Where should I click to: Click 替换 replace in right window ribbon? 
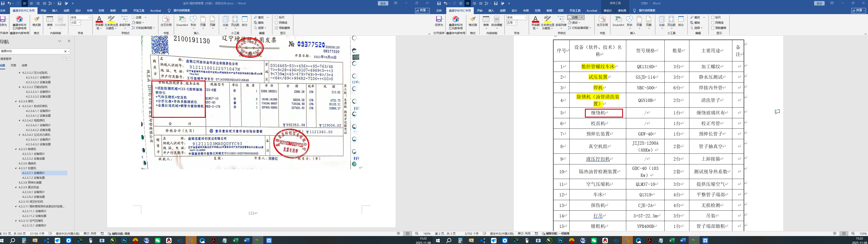(x=695, y=23)
